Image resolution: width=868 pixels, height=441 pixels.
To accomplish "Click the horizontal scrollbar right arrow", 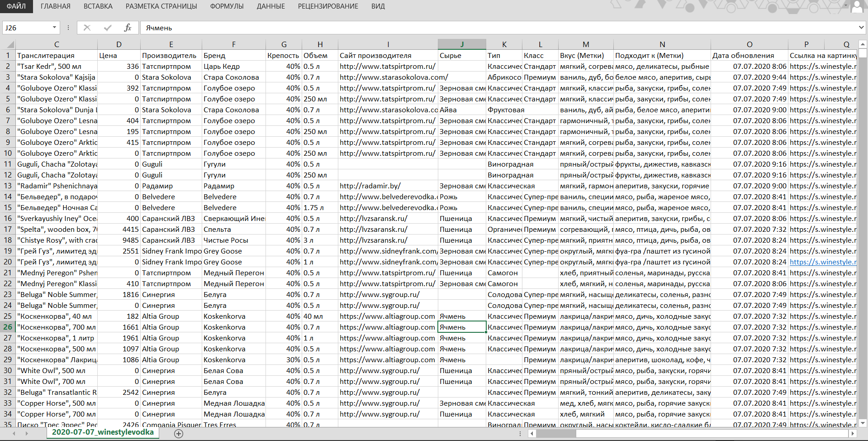I will (x=853, y=434).
